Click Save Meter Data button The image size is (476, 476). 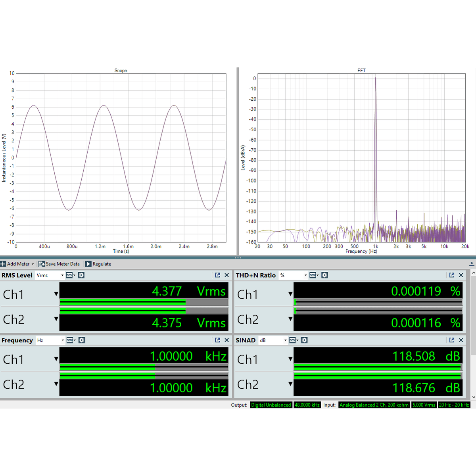(x=59, y=264)
